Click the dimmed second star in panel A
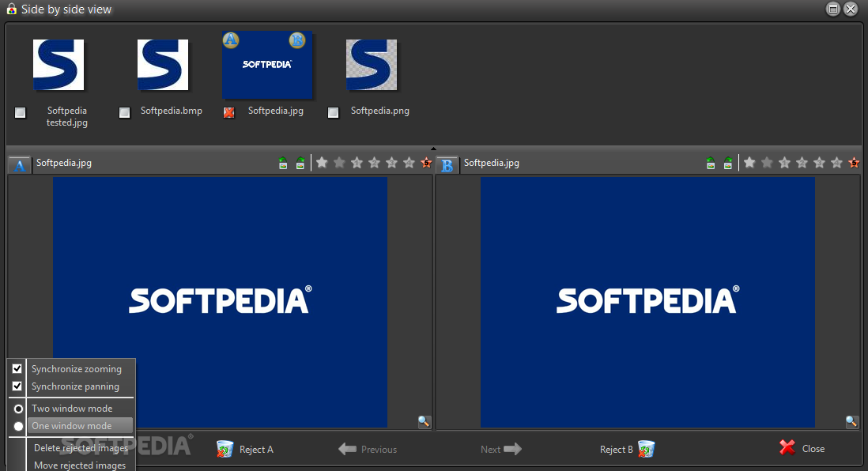 pos(339,163)
